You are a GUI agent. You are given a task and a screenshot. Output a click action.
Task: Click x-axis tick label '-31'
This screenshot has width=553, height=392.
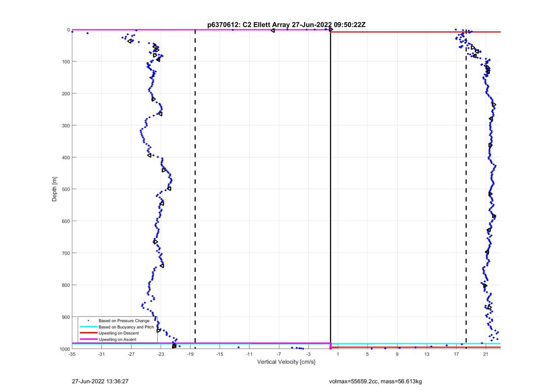click(x=101, y=354)
